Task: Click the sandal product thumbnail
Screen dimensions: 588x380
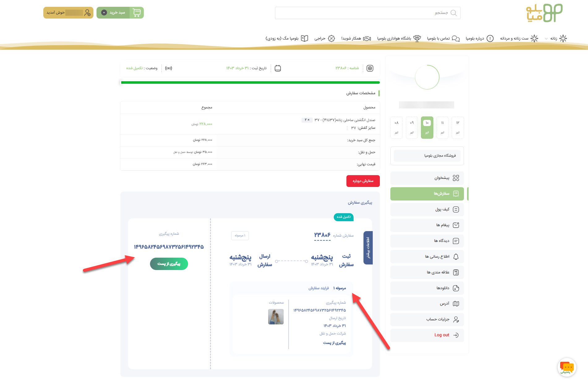Action: click(276, 317)
